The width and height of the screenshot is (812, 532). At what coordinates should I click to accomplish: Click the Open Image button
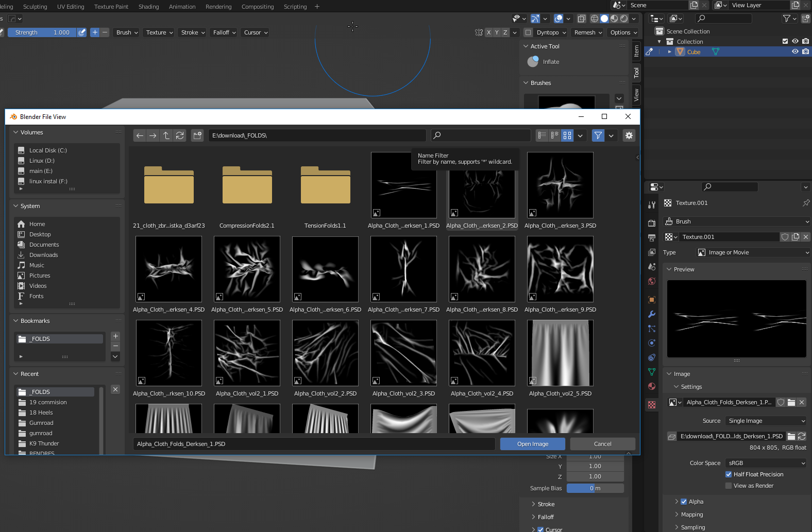532,444
